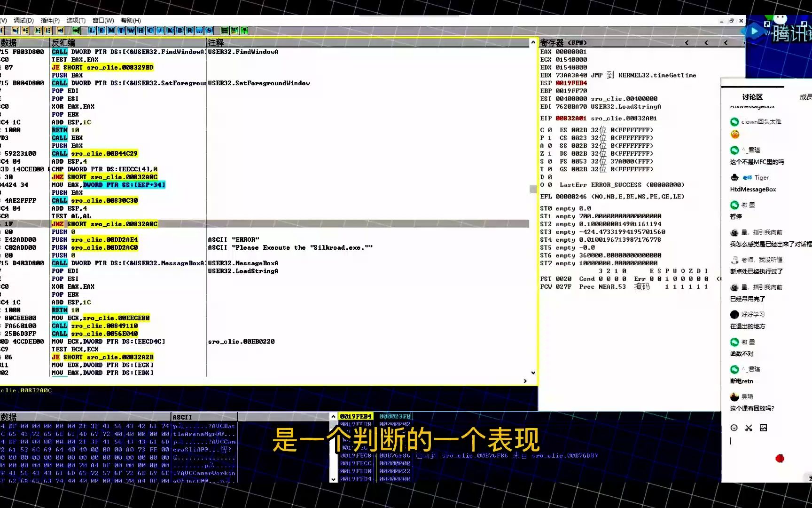
Task: Toggle the C flag value in registers
Action: 550,130
